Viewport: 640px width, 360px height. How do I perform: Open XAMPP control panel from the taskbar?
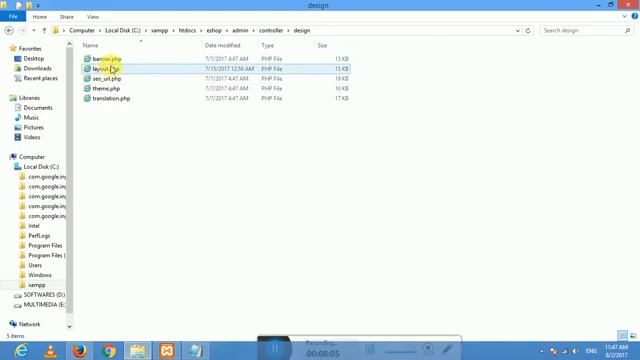(x=167, y=351)
